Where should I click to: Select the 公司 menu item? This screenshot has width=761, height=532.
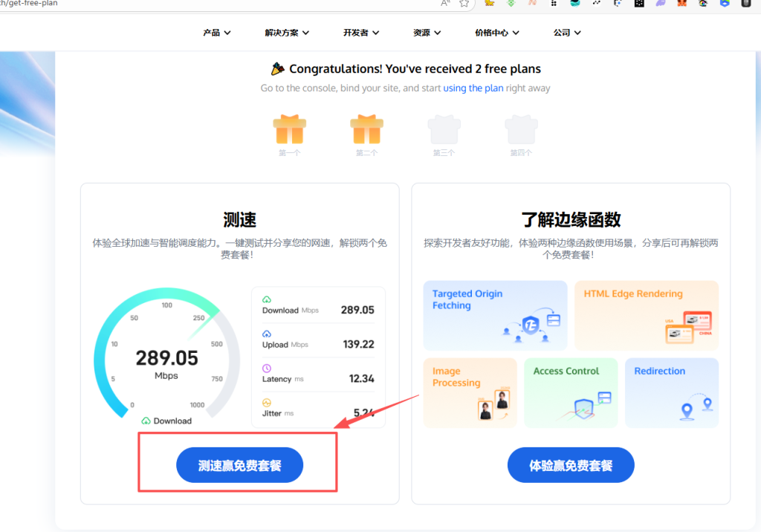[566, 32]
